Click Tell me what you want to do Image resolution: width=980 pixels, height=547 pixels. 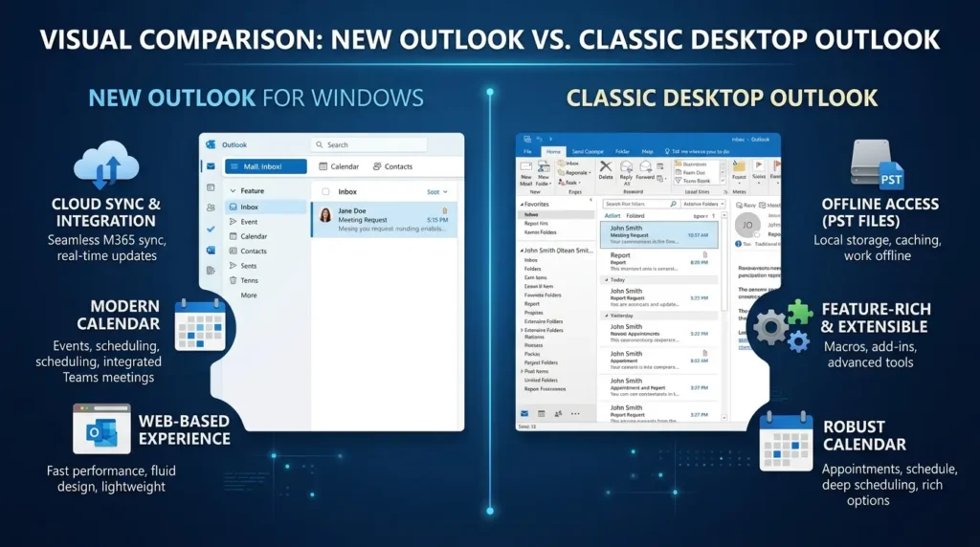(x=697, y=152)
